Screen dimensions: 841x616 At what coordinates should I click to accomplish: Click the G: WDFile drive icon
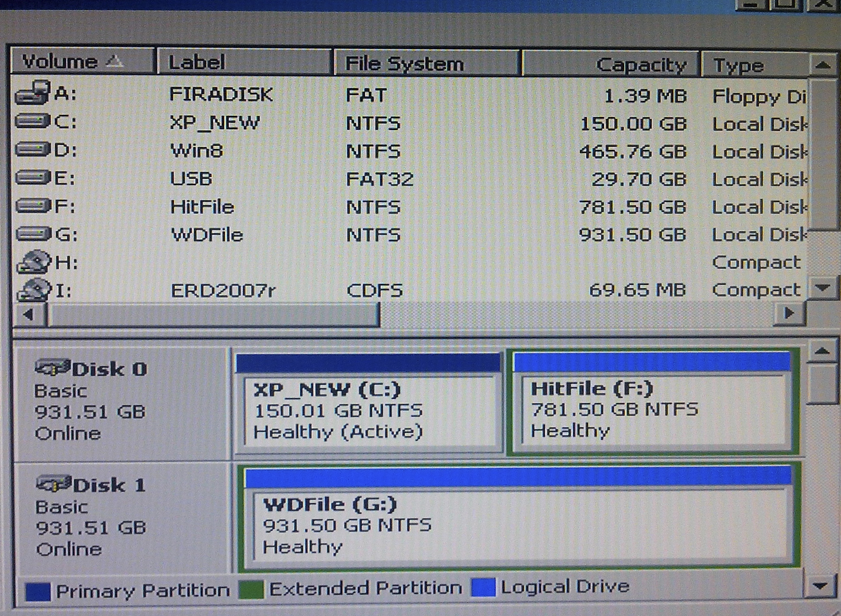tap(33, 234)
